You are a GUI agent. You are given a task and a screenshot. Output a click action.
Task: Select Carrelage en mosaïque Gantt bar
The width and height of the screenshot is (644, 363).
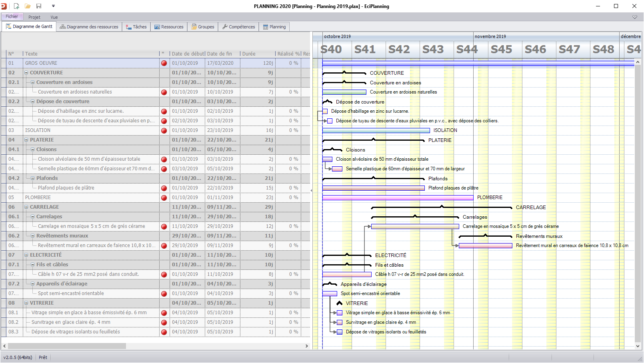tap(415, 226)
